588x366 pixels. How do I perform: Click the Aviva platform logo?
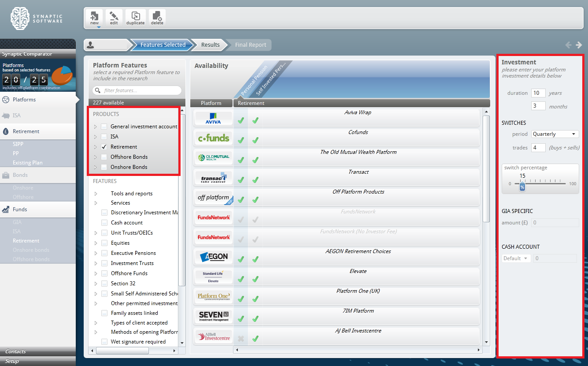pos(214,118)
